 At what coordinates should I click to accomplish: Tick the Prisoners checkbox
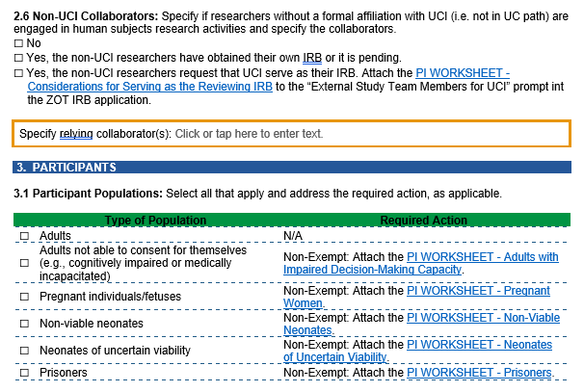coord(25,373)
